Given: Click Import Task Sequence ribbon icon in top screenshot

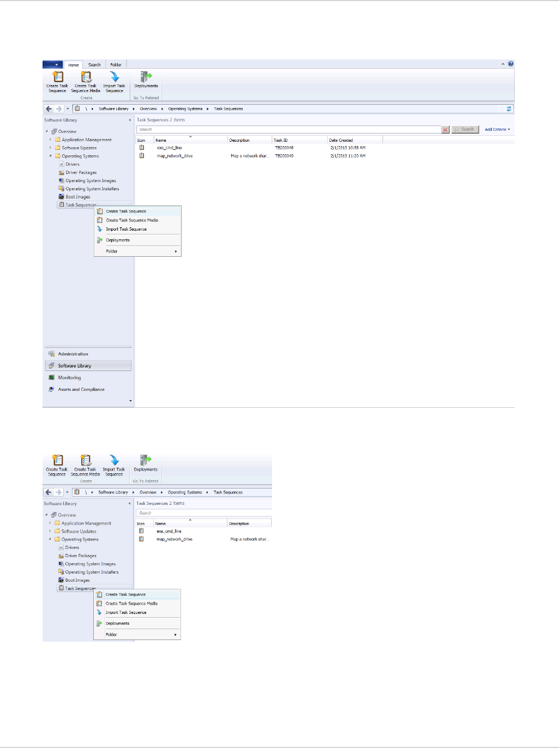Looking at the screenshot, I should 114,77.
